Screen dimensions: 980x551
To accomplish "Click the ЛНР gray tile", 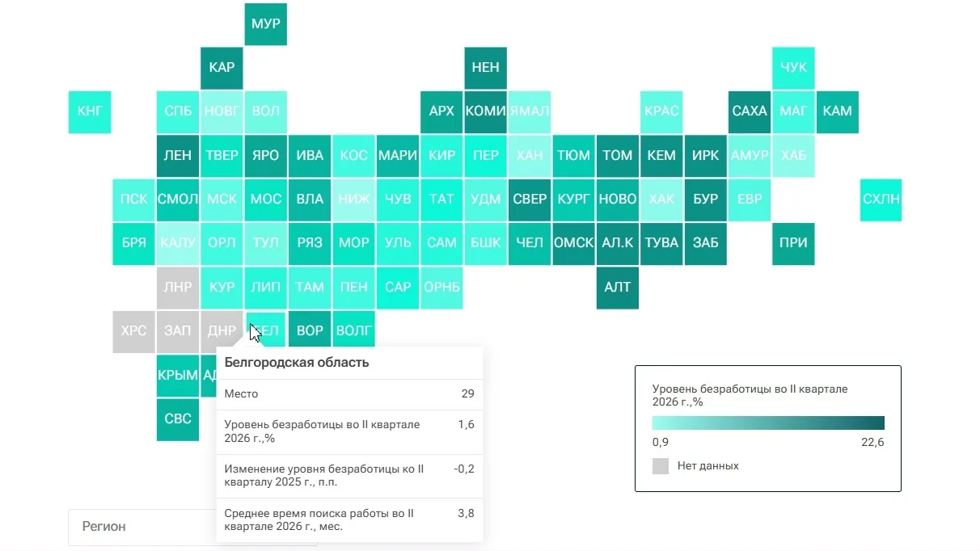I will (178, 287).
